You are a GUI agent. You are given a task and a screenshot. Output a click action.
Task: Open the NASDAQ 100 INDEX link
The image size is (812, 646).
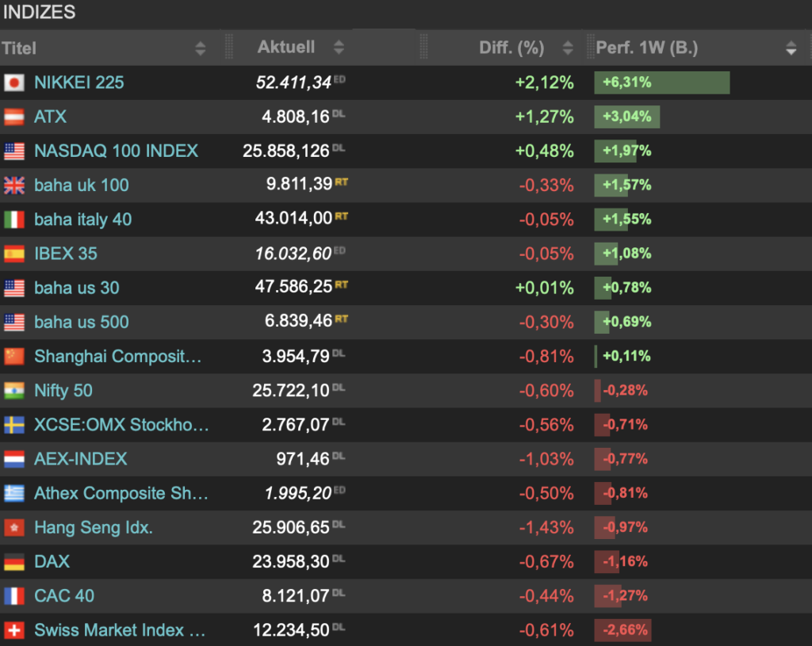click(x=116, y=151)
